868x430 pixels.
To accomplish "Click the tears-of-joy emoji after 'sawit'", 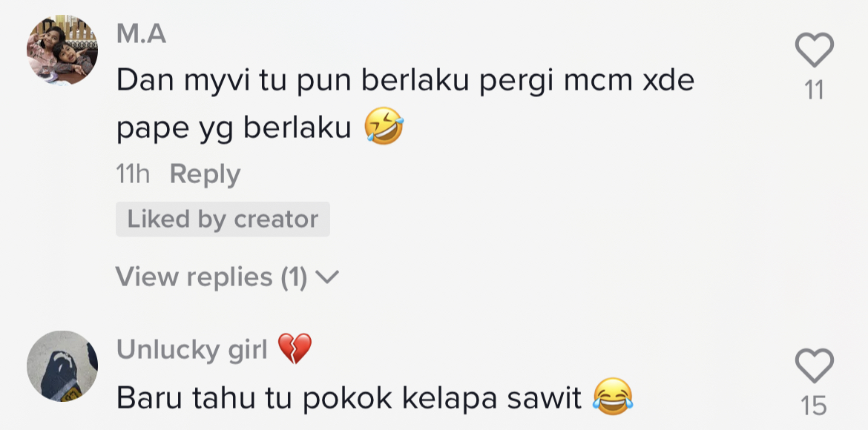I will [x=613, y=397].
